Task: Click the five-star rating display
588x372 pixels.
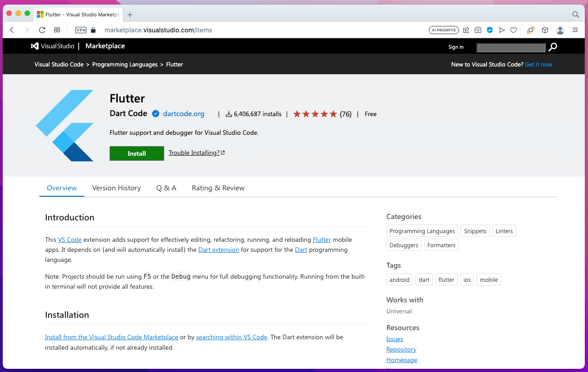Action: coord(315,114)
